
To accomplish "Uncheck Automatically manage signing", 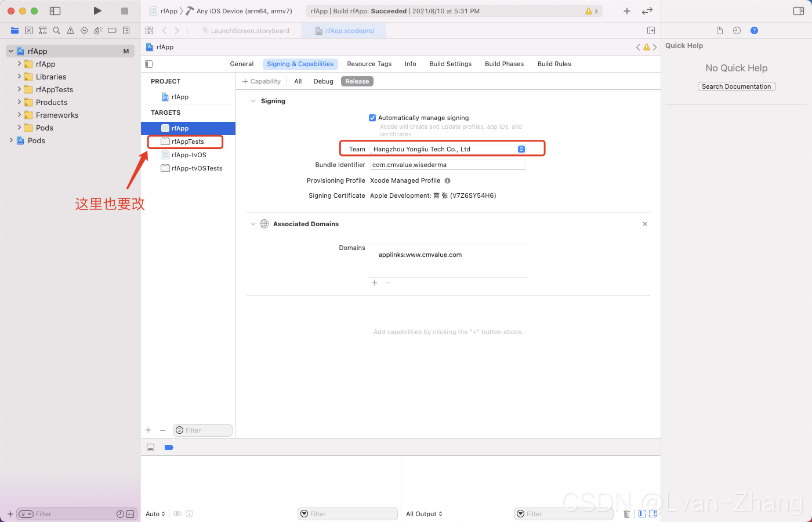I will point(372,118).
